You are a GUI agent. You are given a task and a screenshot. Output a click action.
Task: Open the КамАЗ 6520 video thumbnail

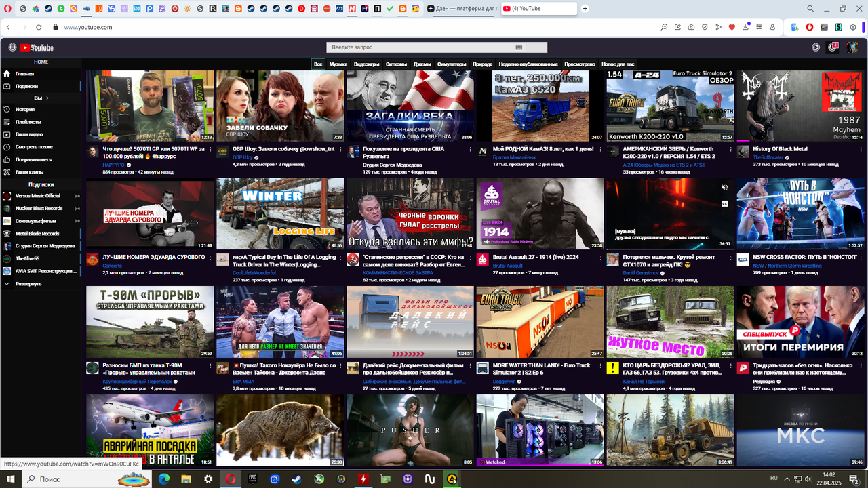pyautogui.click(x=540, y=106)
